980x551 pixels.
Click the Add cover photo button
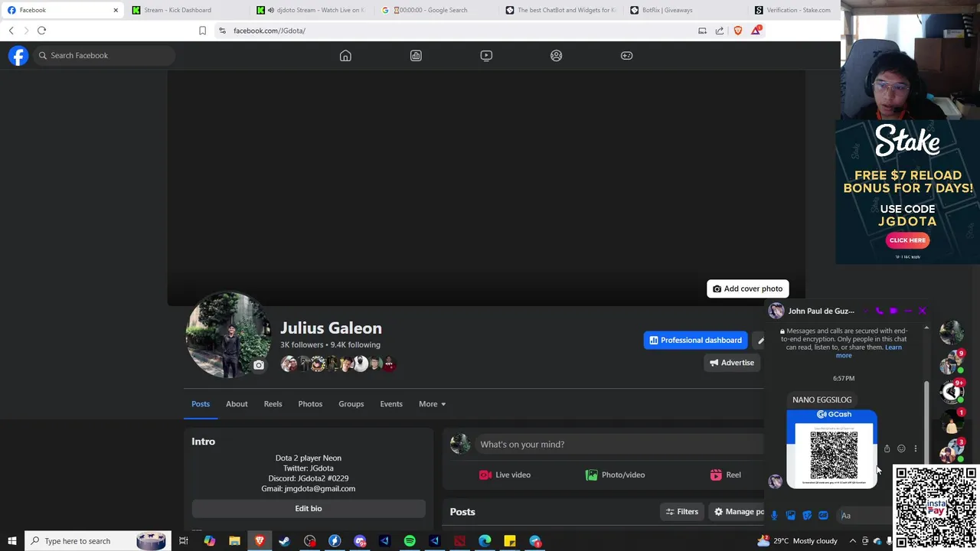pos(747,289)
